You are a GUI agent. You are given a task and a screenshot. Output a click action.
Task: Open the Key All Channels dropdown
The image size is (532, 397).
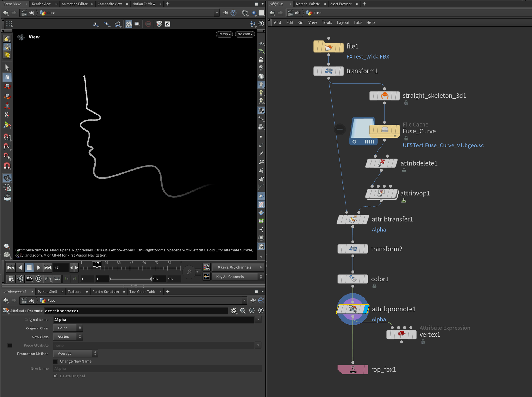tap(237, 277)
